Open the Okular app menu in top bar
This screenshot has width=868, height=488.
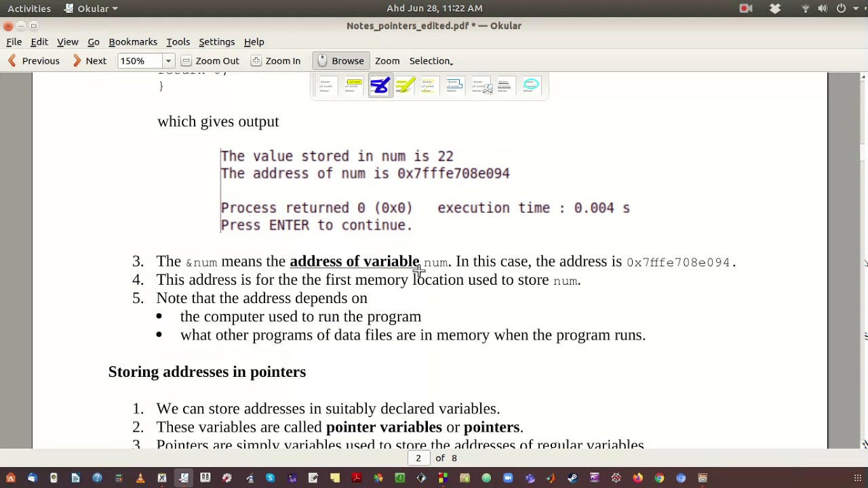[x=92, y=8]
